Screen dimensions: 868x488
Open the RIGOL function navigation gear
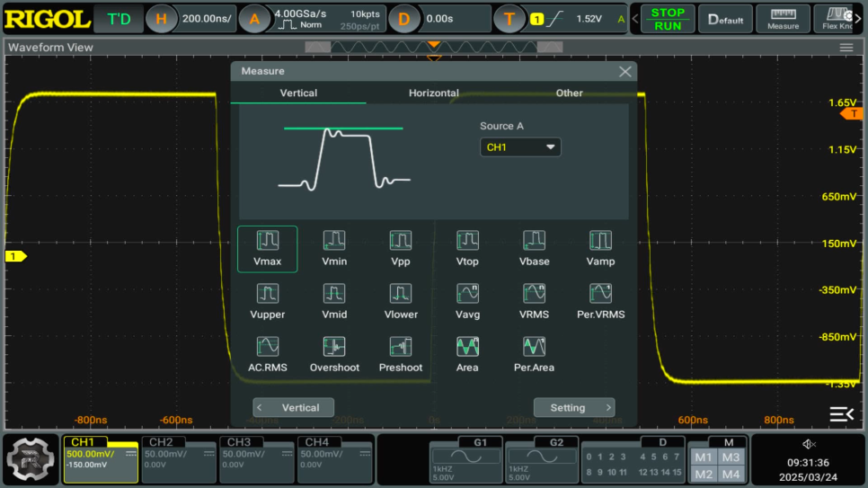(31, 459)
